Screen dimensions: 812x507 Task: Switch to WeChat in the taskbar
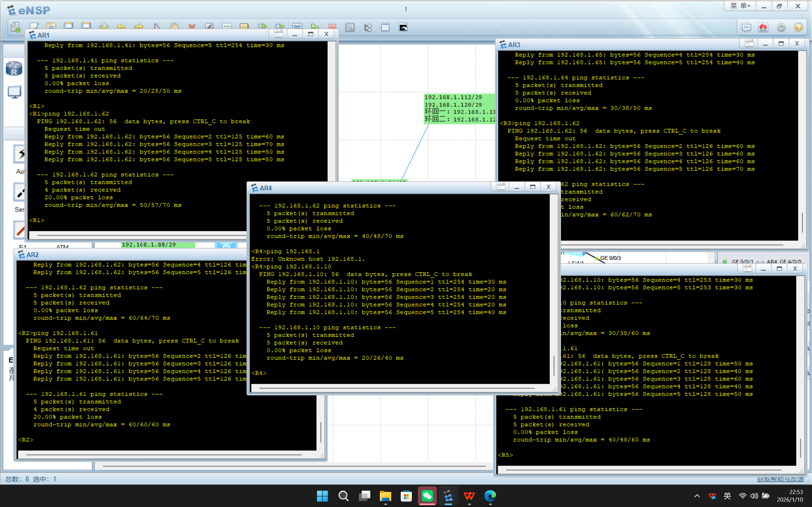[x=427, y=496]
